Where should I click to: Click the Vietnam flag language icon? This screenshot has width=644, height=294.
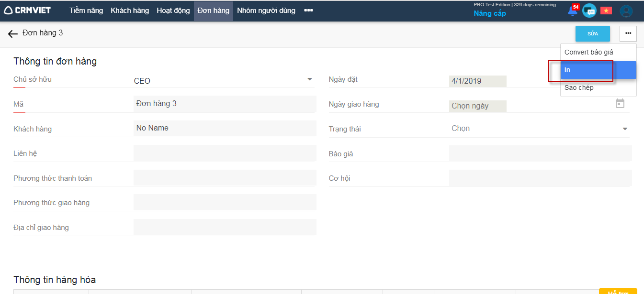tap(606, 11)
